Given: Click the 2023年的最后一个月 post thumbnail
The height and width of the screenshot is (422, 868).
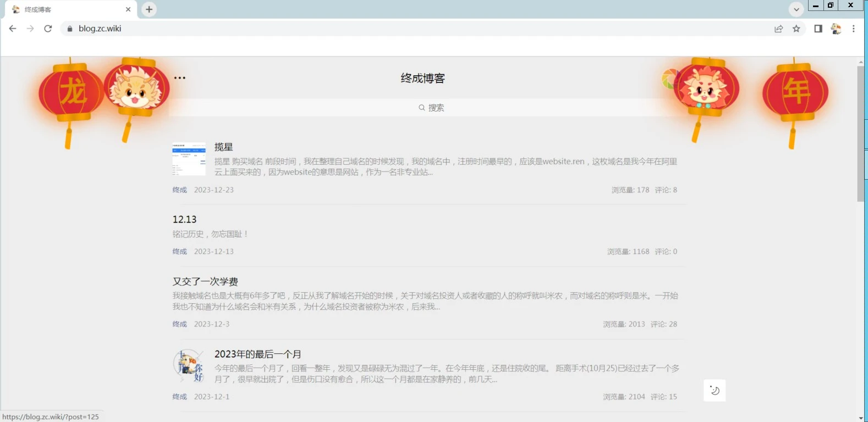Looking at the screenshot, I should (189, 365).
